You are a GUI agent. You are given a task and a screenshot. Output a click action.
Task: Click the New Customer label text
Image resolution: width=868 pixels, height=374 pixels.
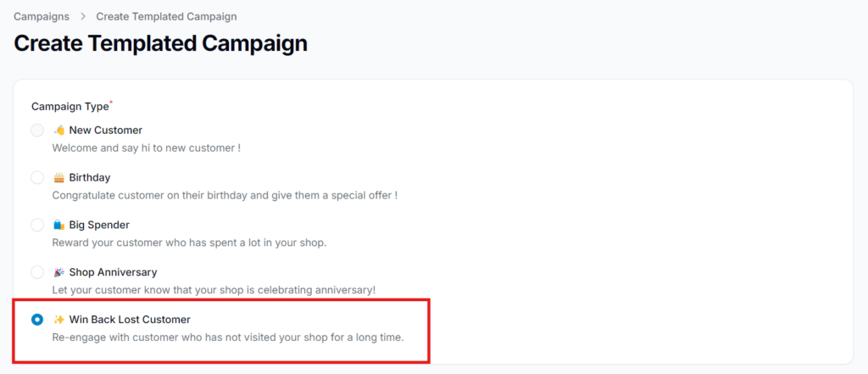(x=106, y=131)
